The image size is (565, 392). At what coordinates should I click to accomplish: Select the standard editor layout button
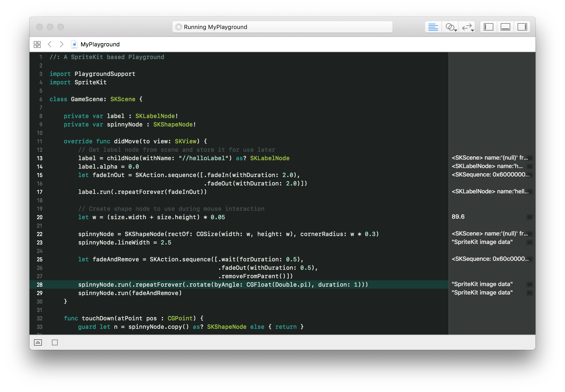pos(433,27)
